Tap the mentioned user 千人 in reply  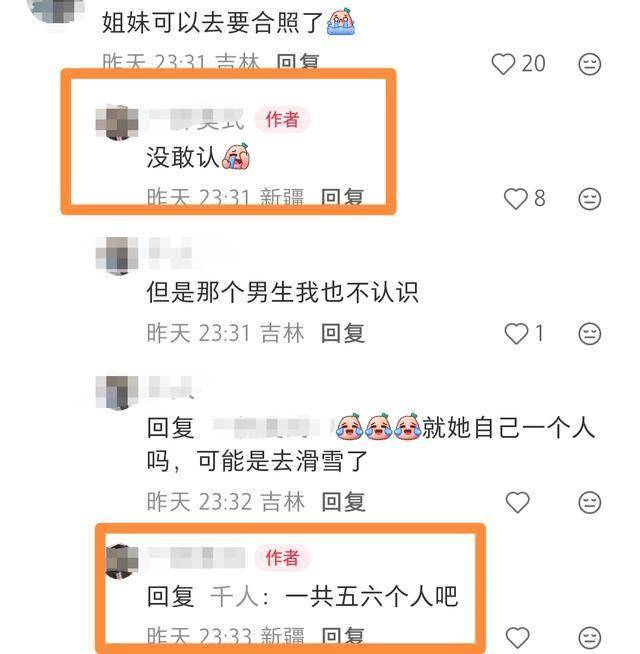pyautogui.click(x=234, y=596)
